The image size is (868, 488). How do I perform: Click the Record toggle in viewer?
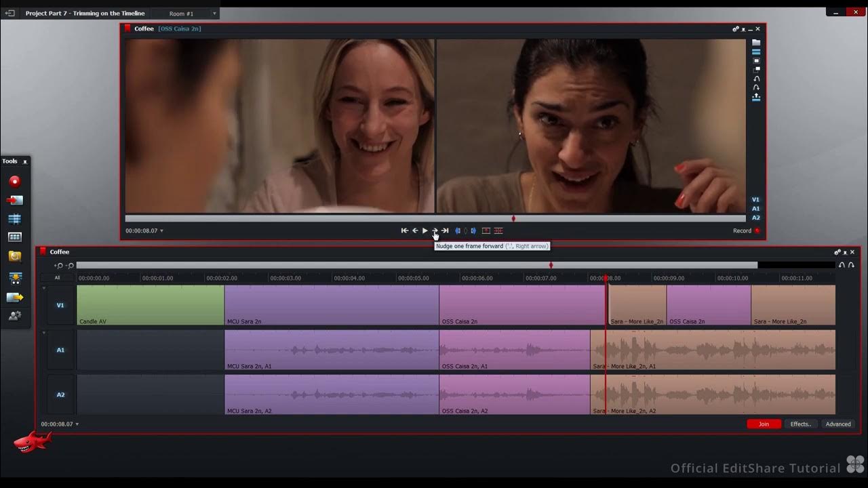(x=746, y=230)
